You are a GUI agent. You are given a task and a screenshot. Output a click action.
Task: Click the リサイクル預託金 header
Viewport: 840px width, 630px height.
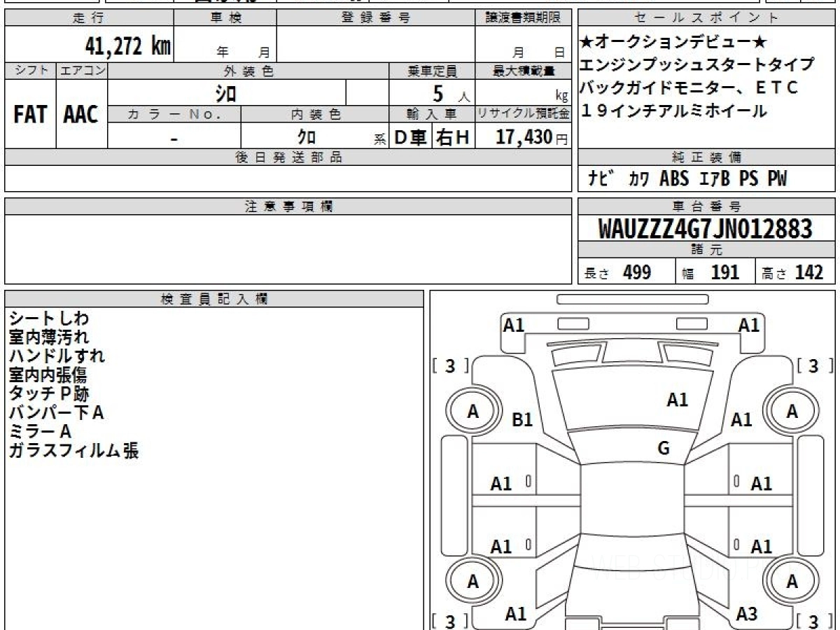click(524, 114)
